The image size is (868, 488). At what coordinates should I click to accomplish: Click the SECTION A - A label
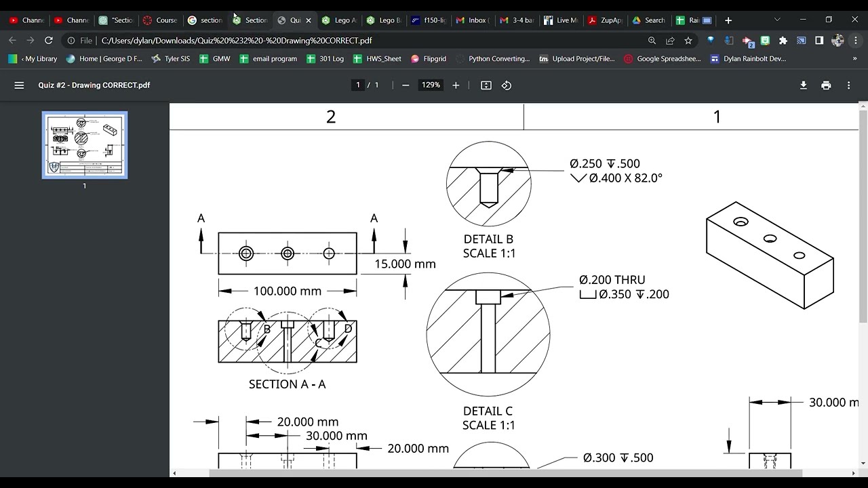pyautogui.click(x=287, y=384)
